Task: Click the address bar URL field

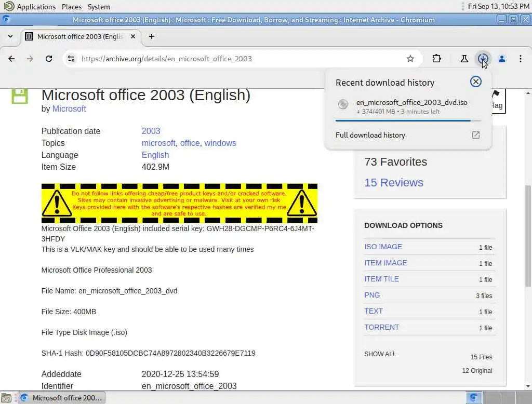Action: tap(243, 59)
